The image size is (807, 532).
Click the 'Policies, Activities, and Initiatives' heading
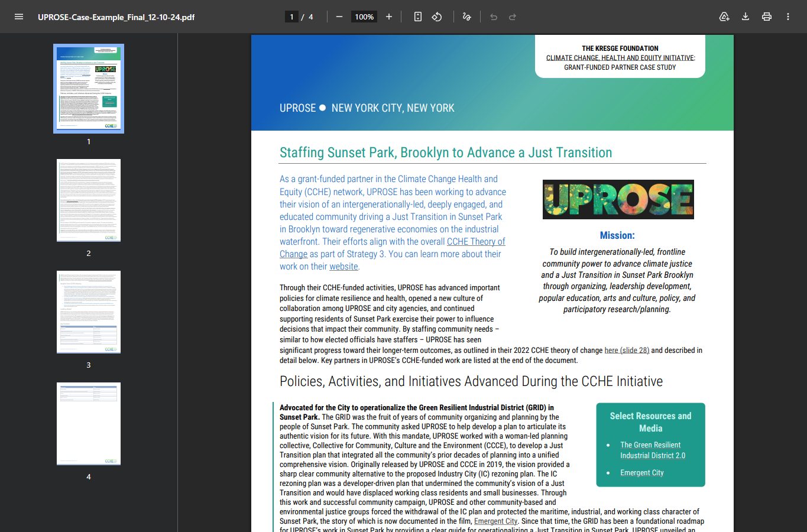[x=471, y=381]
